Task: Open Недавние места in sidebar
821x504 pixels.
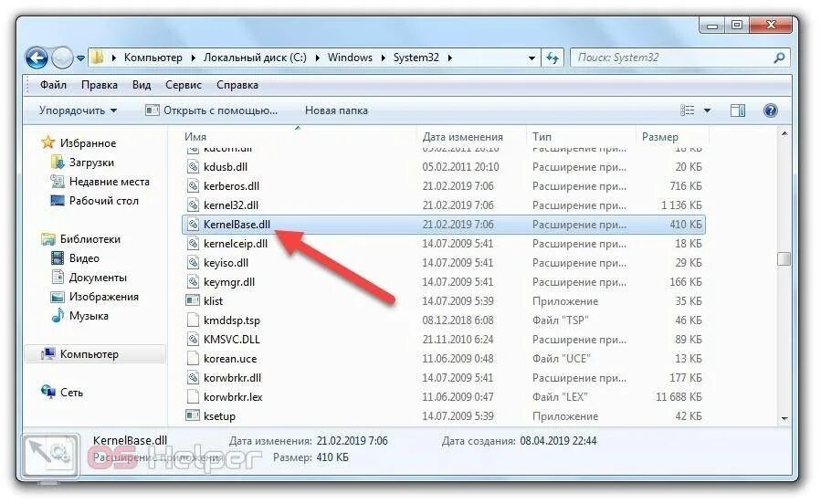Action: click(x=100, y=182)
